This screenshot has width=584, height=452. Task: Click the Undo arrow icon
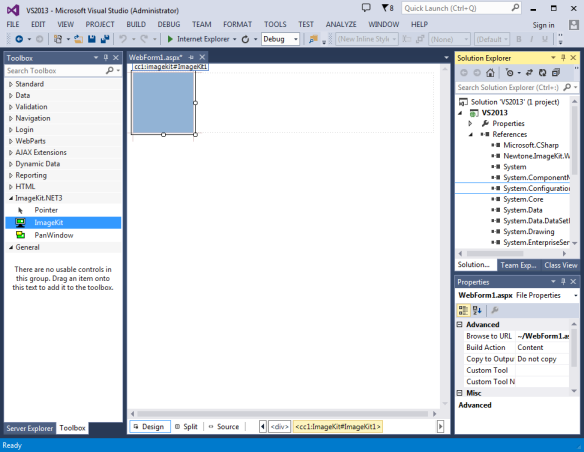click(123, 39)
